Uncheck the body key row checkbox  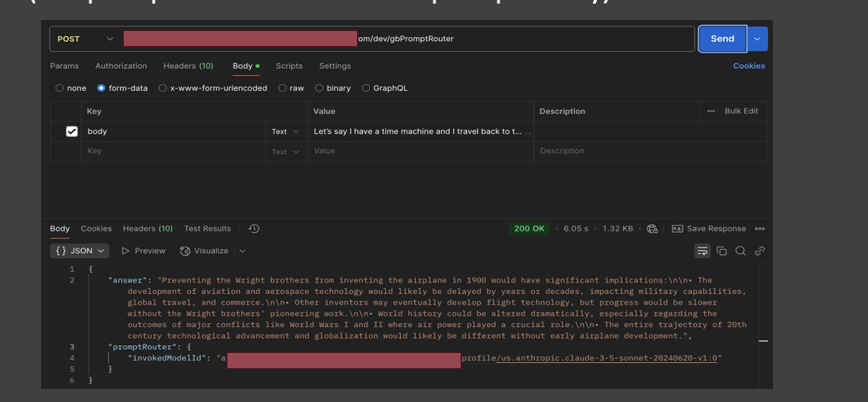71,131
